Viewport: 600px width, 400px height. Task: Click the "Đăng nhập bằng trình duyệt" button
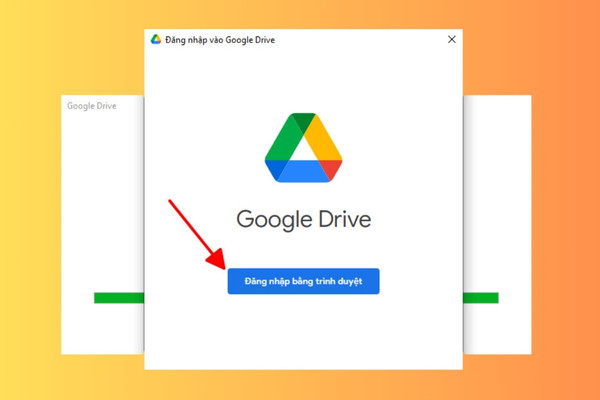point(303,281)
